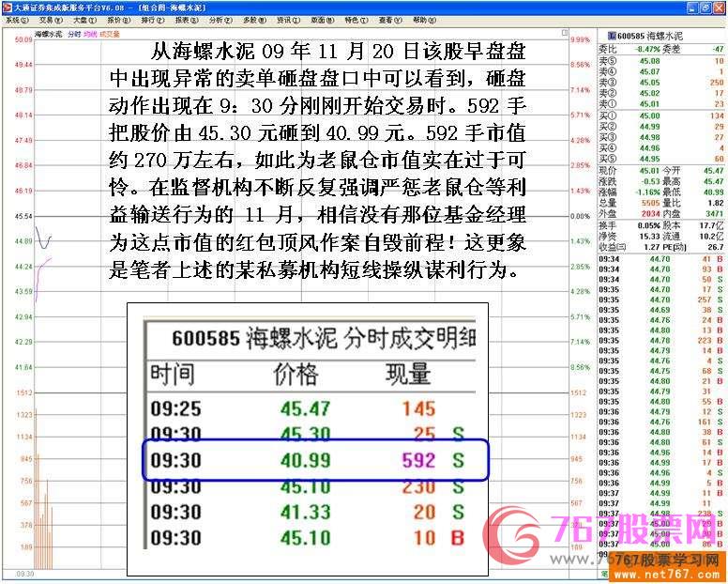The height and width of the screenshot is (584, 728).
Task: Click the 09:34 tick row with volume 93
Action: (x=661, y=269)
